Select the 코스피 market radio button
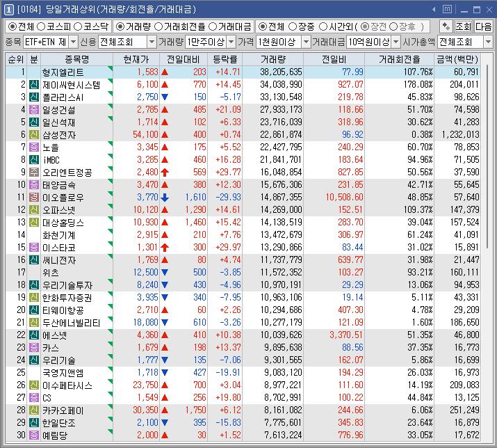This screenshot has width=497, height=448. [x=41, y=26]
